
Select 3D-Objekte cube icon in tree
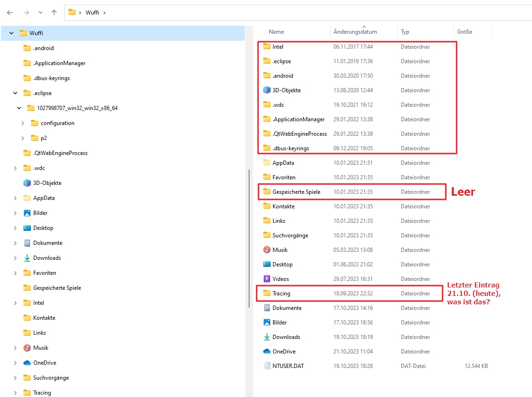coord(27,183)
